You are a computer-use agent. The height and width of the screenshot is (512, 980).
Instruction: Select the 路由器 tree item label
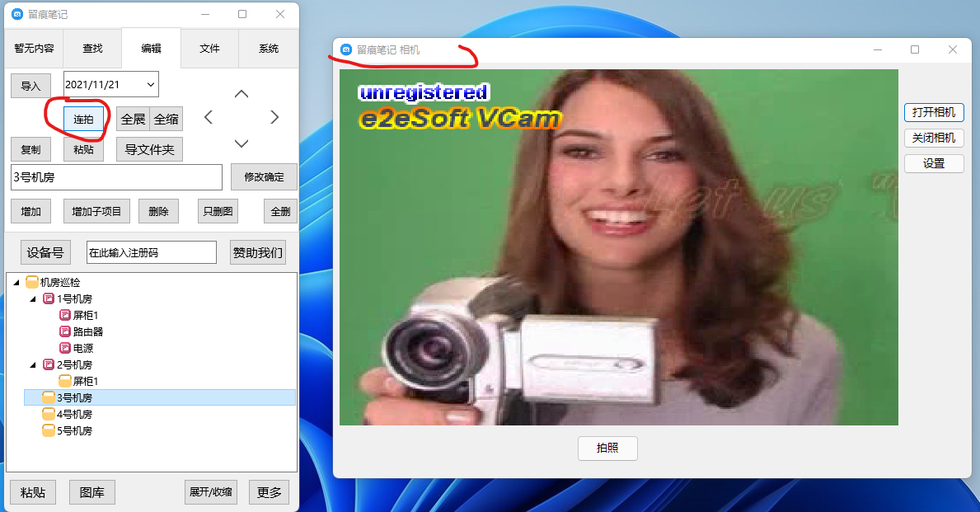[x=88, y=332]
